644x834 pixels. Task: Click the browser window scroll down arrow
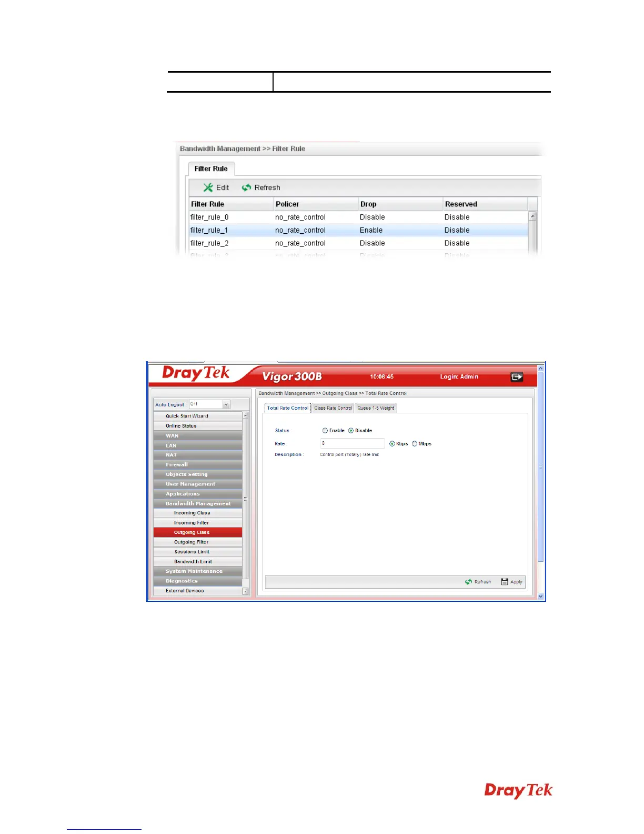541,596
